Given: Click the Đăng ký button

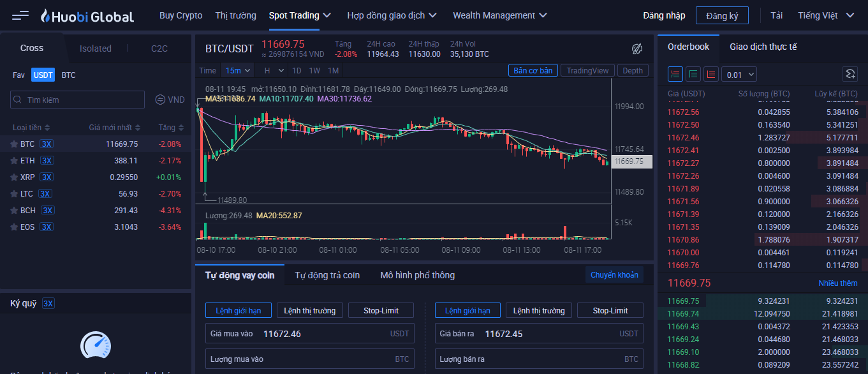Looking at the screenshot, I should (722, 16).
